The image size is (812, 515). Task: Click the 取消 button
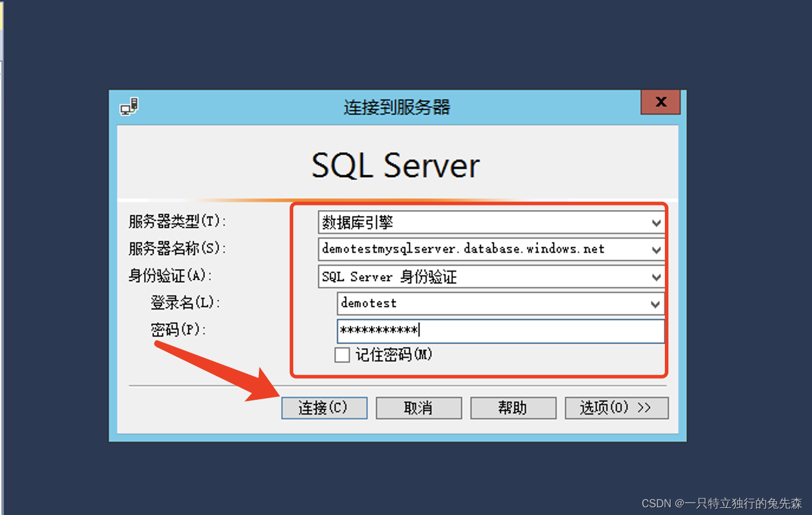click(x=419, y=408)
